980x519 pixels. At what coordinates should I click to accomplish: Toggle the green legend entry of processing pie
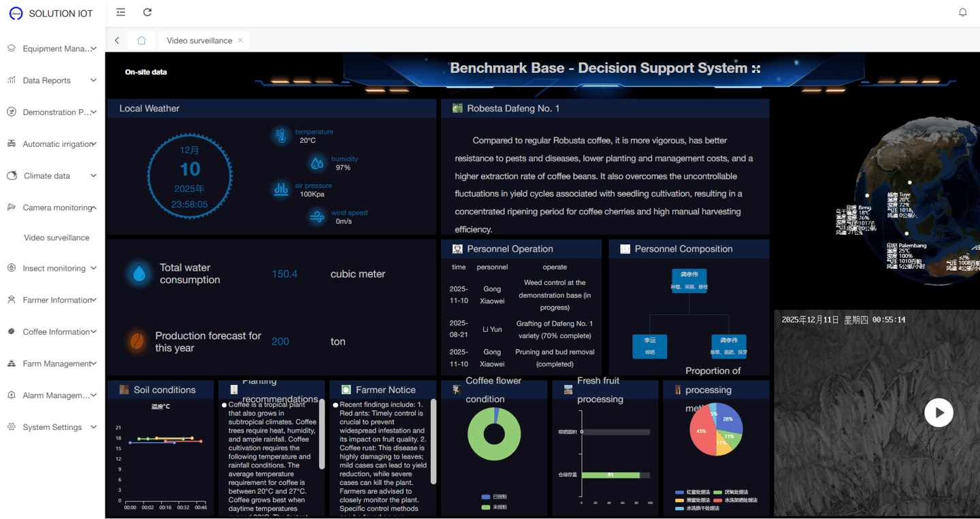click(730, 492)
